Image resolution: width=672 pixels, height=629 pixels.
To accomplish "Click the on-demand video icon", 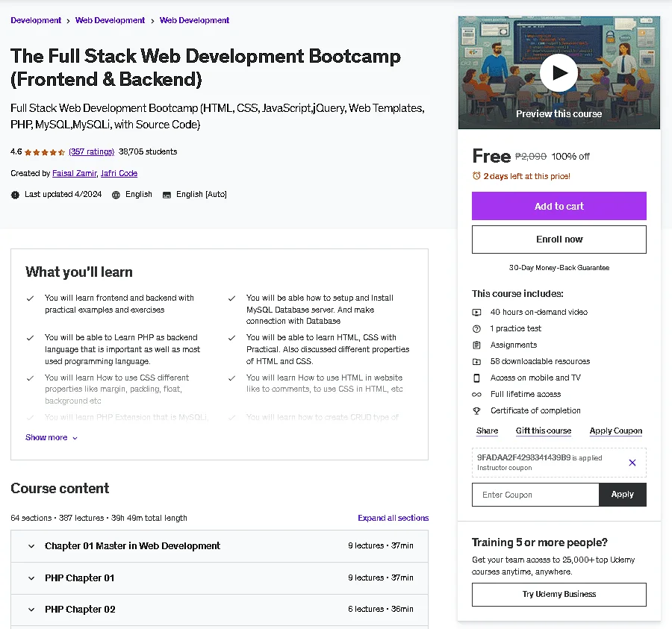I will [476, 312].
